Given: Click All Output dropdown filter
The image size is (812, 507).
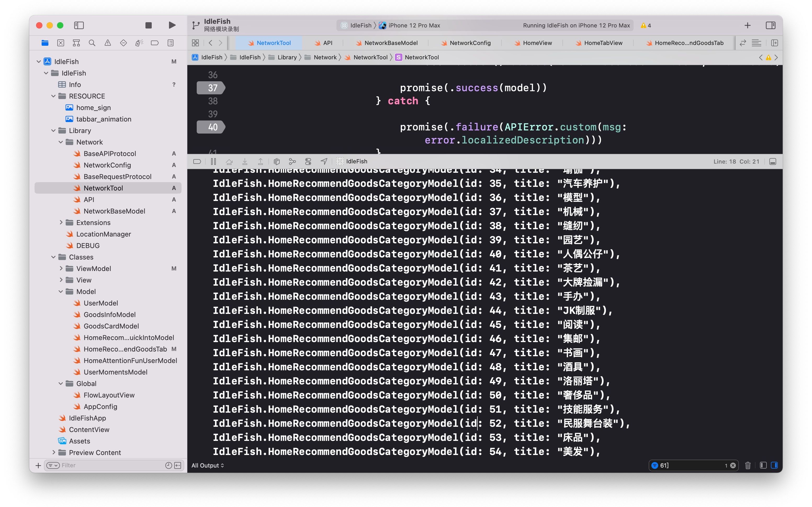Looking at the screenshot, I should point(209,465).
